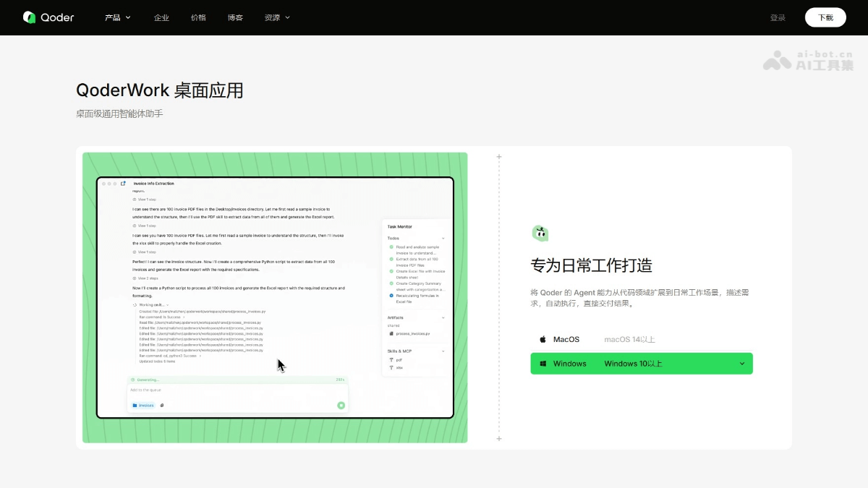Click the Qoder mascot icon above 专为日常工作打造
This screenshot has height=488, width=868.
540,232
